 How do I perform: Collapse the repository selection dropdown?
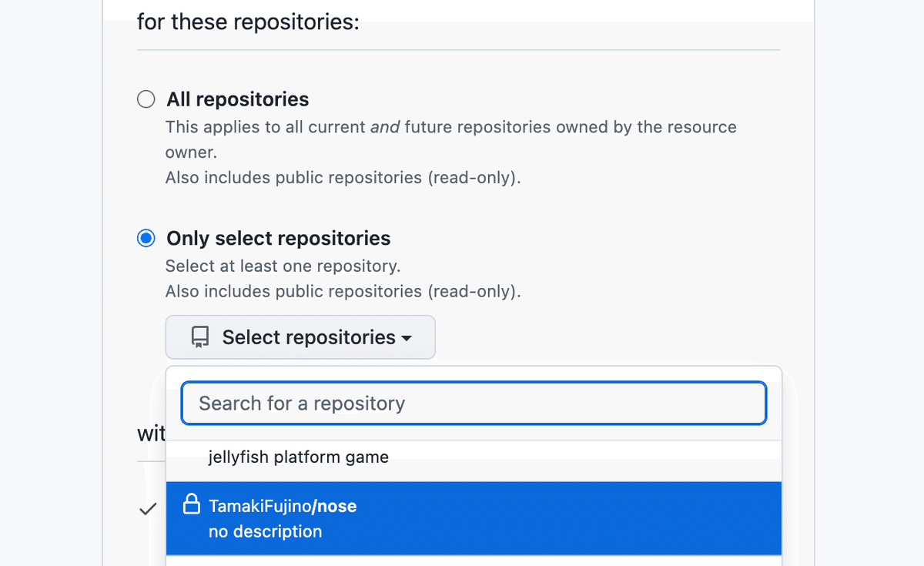300,337
